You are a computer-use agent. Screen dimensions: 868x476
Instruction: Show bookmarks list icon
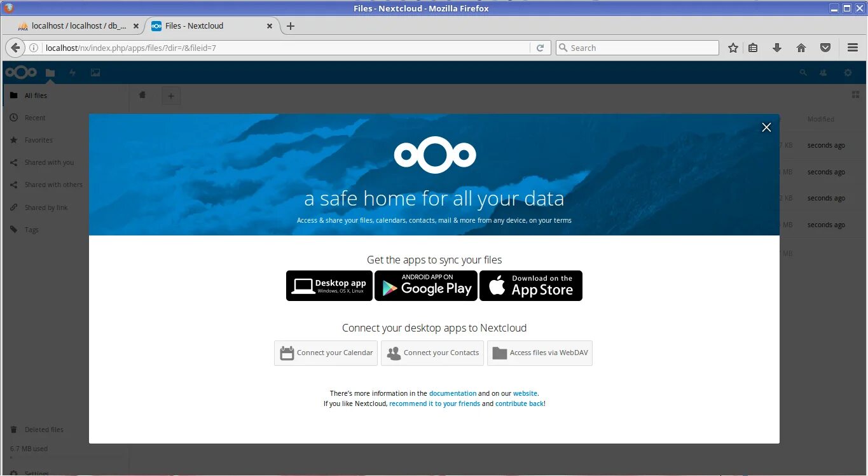[x=753, y=48]
